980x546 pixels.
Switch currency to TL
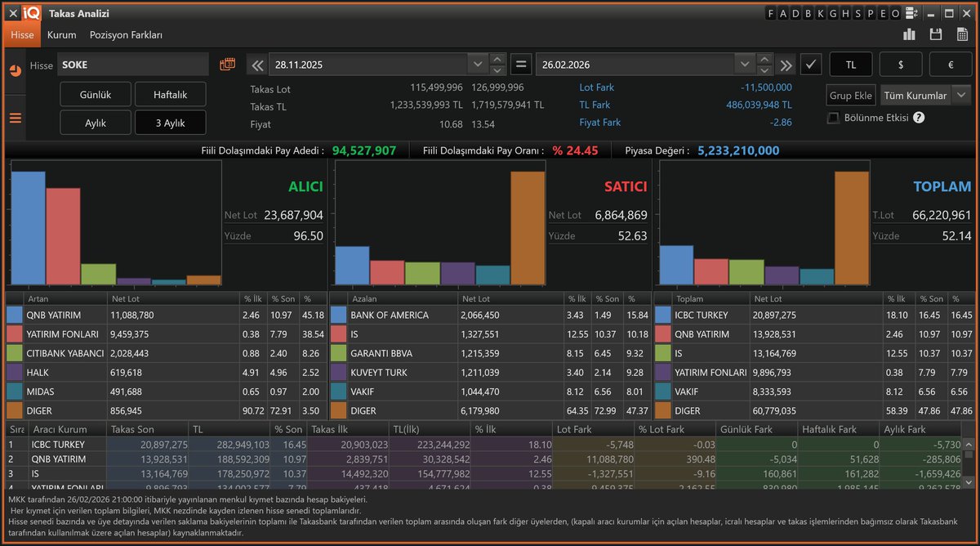[851, 64]
